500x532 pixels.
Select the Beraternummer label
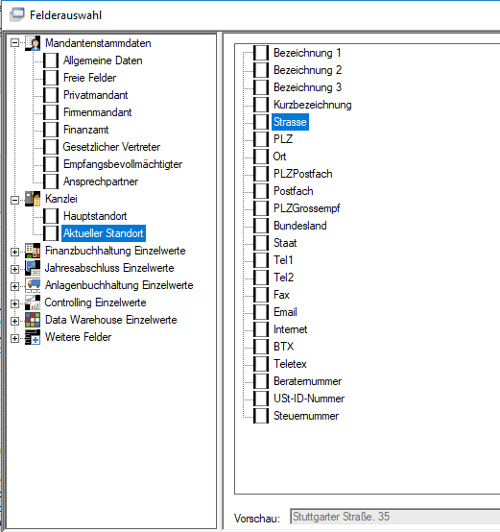click(x=308, y=381)
